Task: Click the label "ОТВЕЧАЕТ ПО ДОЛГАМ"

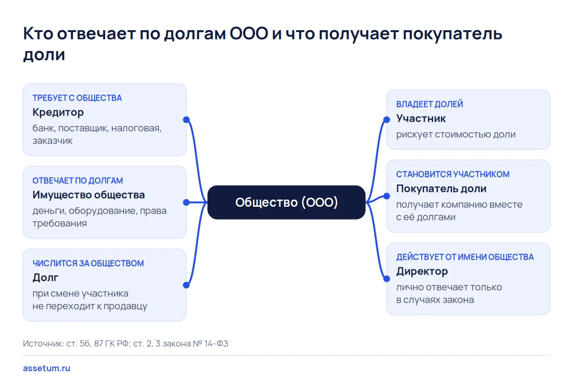Action: [x=77, y=180]
